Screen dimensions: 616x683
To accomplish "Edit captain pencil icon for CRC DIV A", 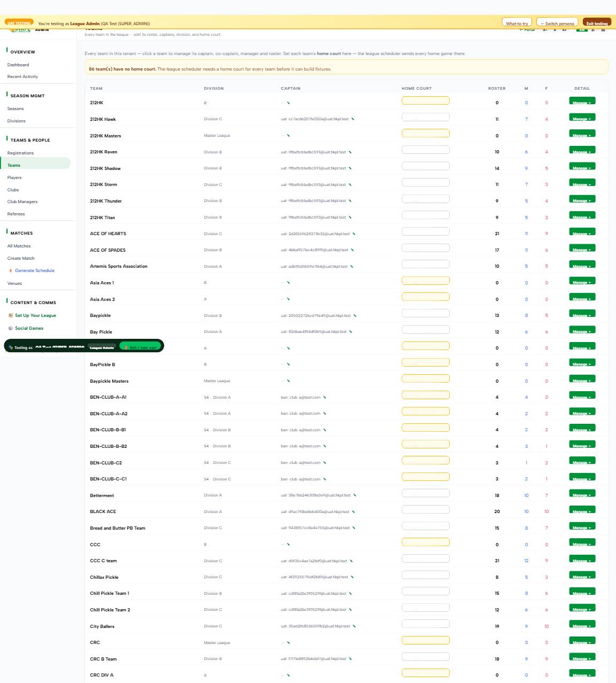I will point(288,675).
